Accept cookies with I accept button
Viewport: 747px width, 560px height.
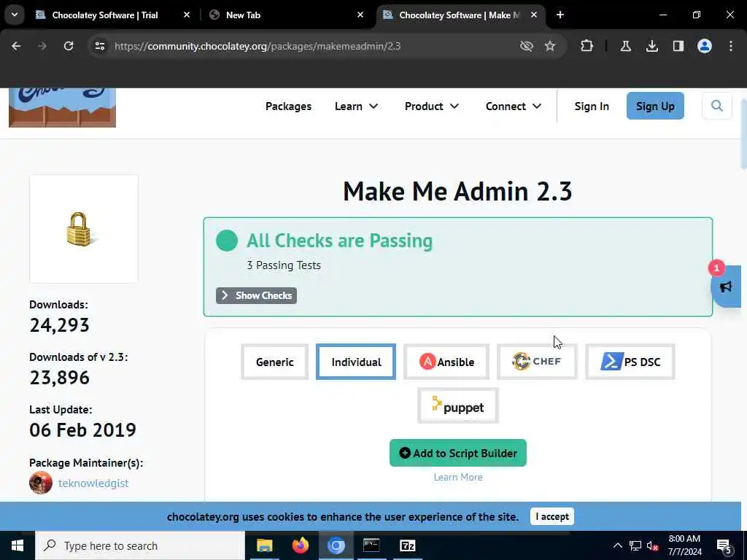(552, 517)
